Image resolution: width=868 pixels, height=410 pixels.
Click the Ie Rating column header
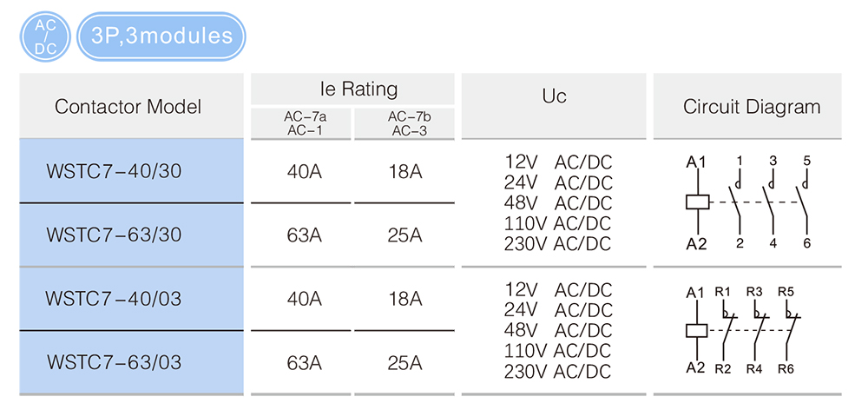click(352, 89)
